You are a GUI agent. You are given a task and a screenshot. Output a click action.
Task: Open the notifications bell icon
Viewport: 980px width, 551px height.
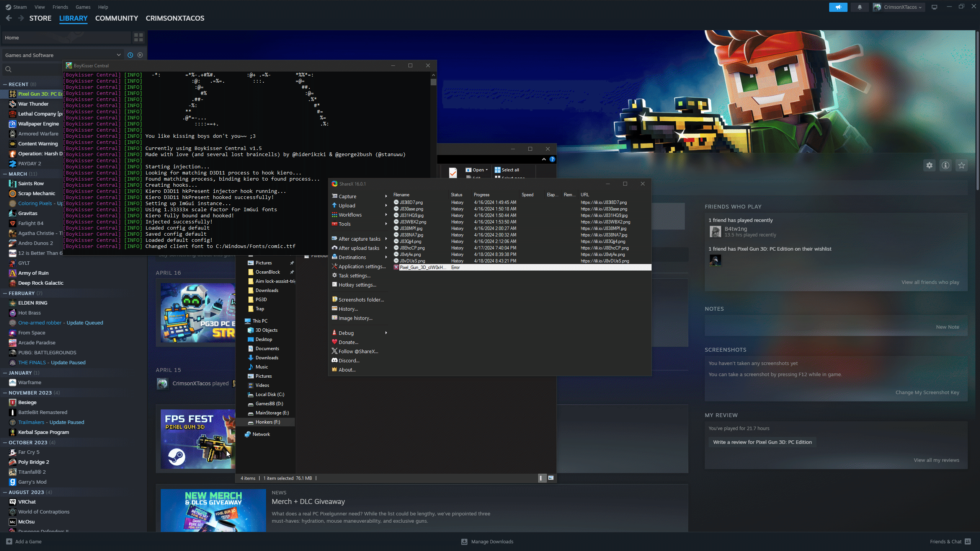860,7
